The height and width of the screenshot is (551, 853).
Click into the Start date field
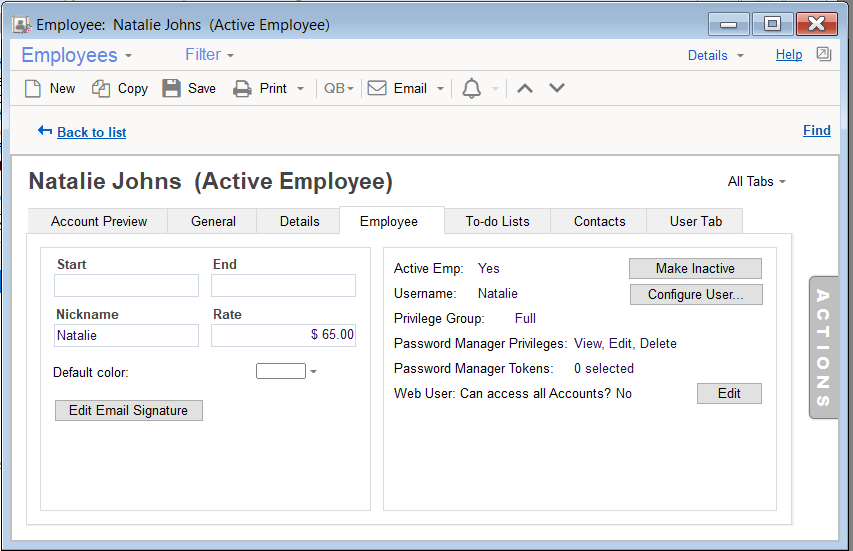pos(126,286)
